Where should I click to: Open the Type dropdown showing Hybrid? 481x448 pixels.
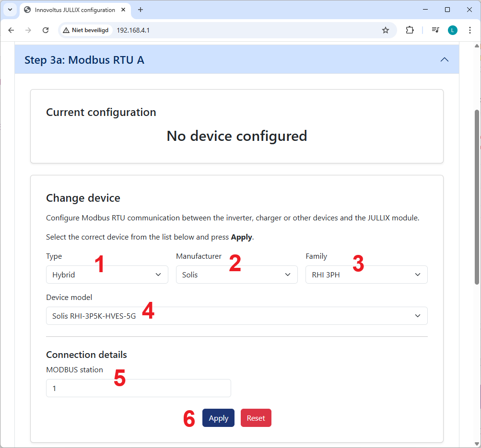pyautogui.click(x=107, y=275)
